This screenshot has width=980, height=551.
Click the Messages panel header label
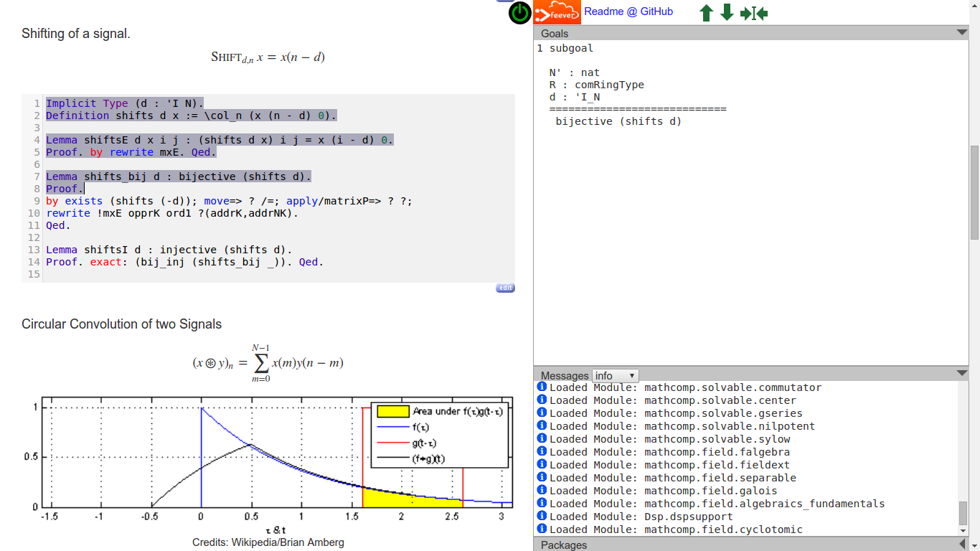pos(564,376)
